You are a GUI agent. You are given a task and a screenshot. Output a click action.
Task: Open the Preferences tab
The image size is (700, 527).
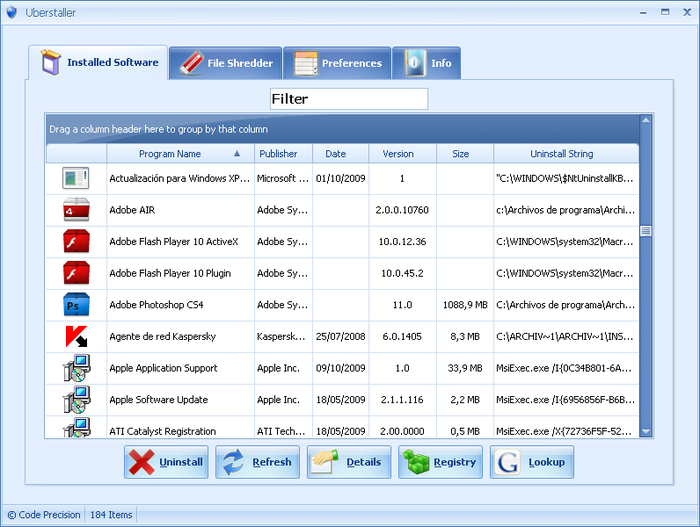tap(337, 63)
